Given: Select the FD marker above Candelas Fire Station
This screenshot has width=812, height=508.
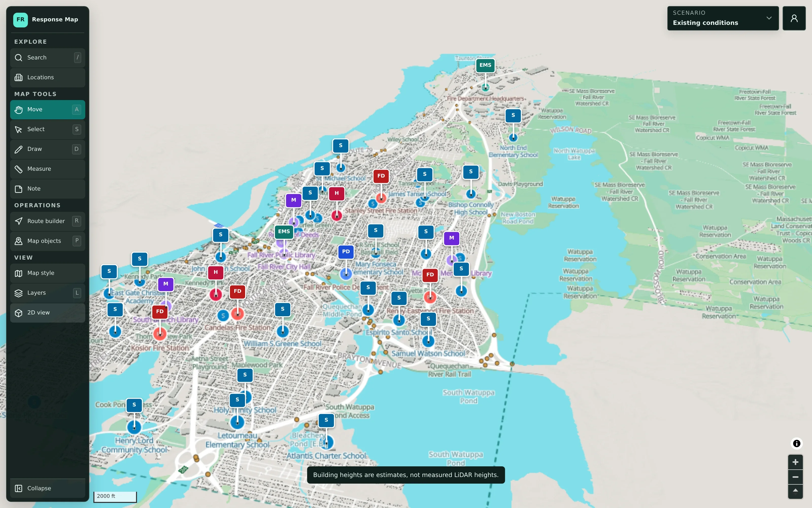Looking at the screenshot, I should point(238,291).
